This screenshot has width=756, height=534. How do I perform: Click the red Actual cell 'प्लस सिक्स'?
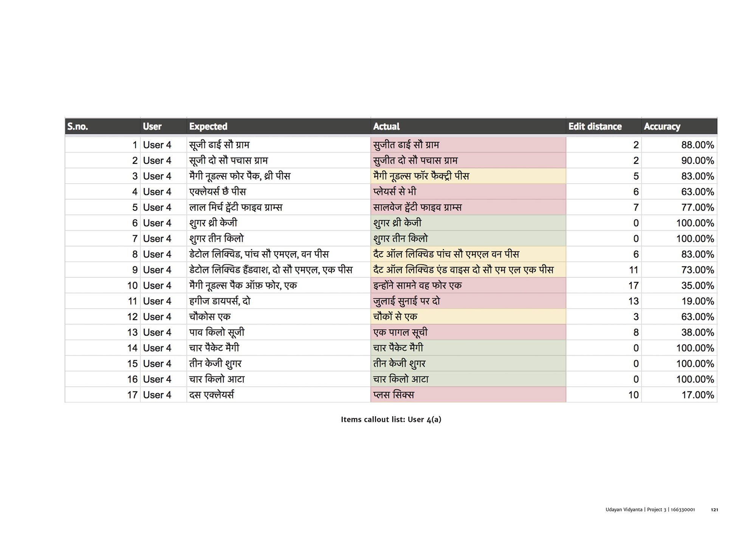393,395
